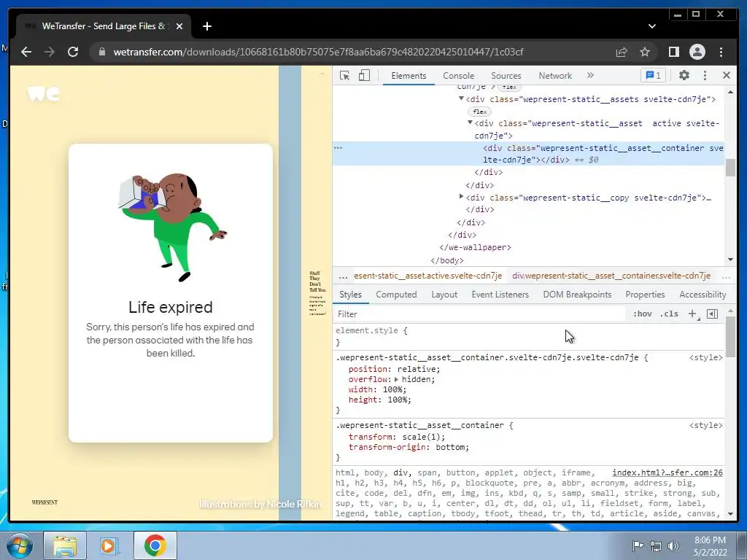Open a new browser tab
The height and width of the screenshot is (560, 747).
click(206, 26)
